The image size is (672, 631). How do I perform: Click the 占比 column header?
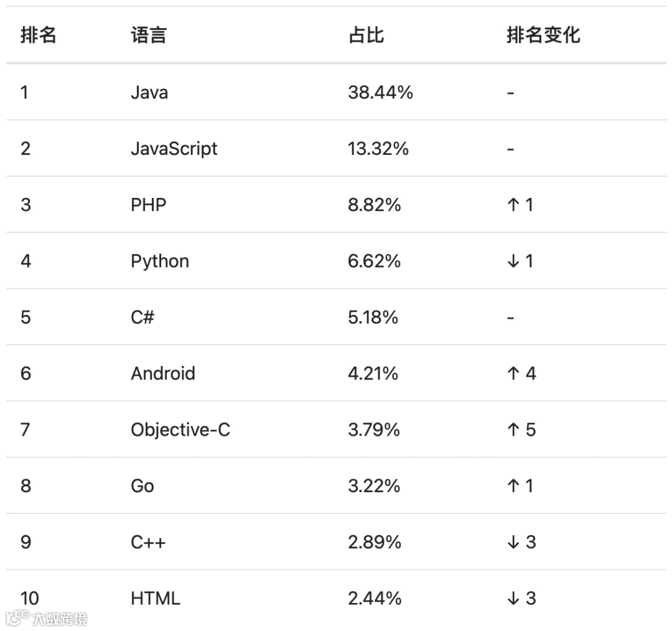click(x=366, y=35)
